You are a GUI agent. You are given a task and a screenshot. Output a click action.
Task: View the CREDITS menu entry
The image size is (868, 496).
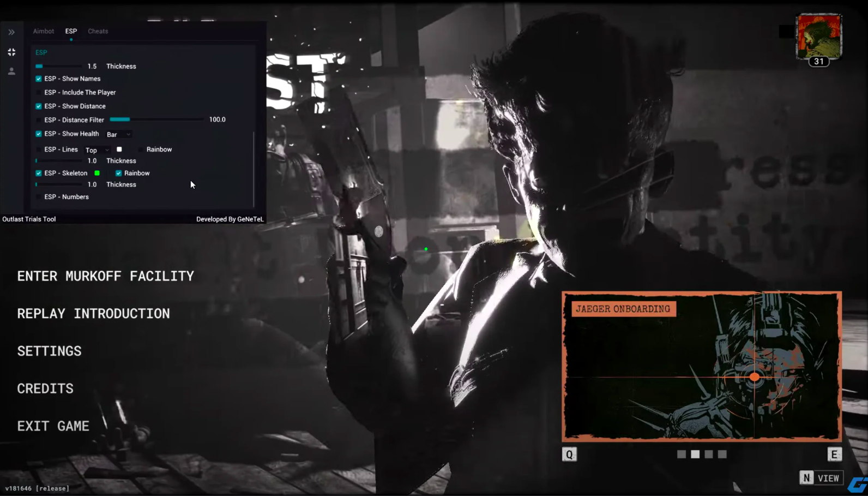click(45, 389)
